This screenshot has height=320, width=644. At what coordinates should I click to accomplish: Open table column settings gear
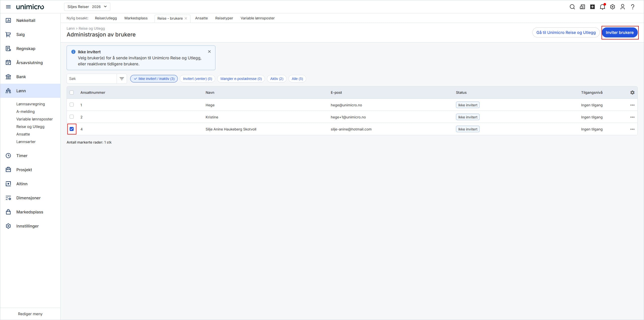(x=632, y=93)
